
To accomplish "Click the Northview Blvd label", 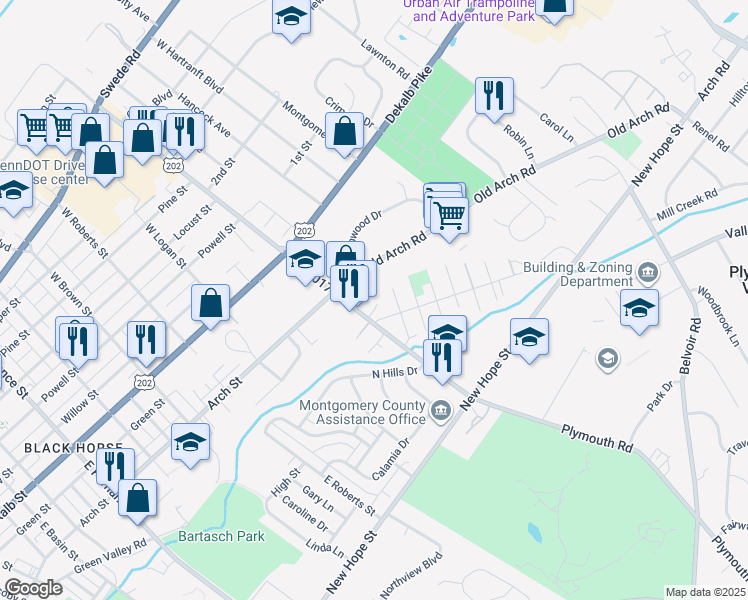I will coord(411,575).
